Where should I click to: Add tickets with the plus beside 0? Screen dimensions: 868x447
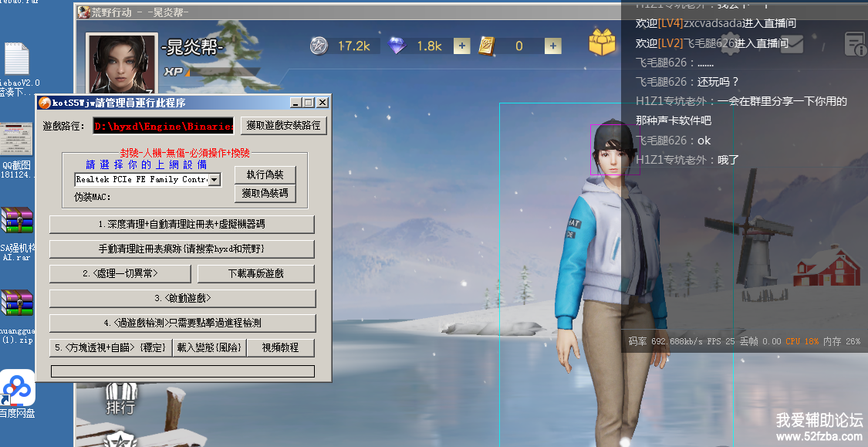coord(552,46)
